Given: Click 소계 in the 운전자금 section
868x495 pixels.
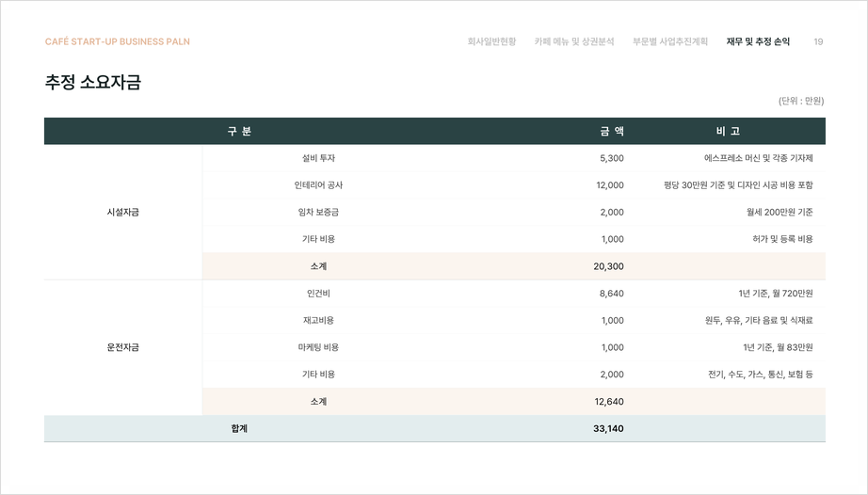Looking at the screenshot, I should pos(318,402).
